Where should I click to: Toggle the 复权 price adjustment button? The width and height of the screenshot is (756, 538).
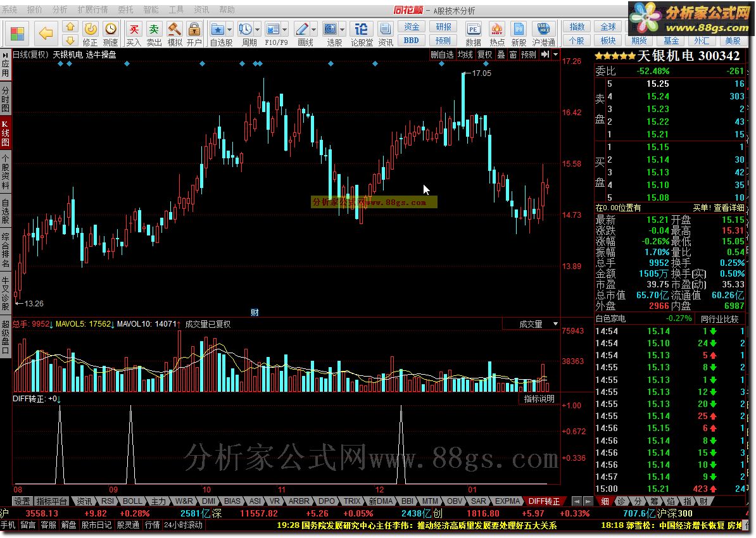[x=485, y=54]
